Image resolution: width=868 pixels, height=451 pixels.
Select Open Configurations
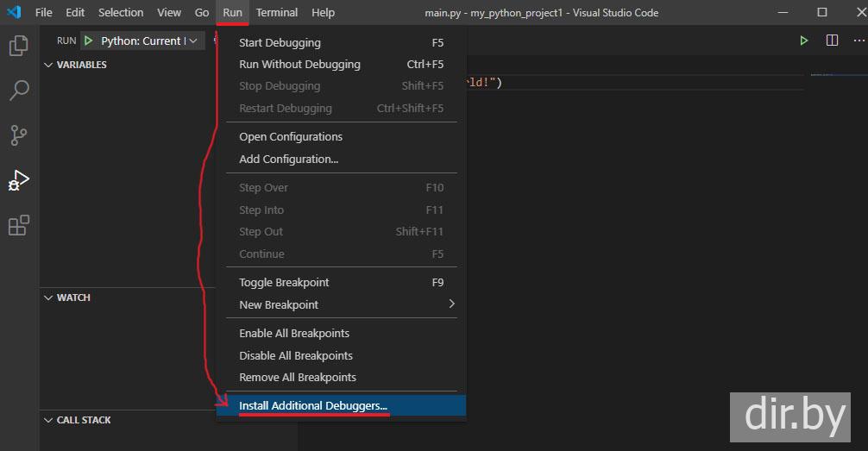tap(291, 136)
